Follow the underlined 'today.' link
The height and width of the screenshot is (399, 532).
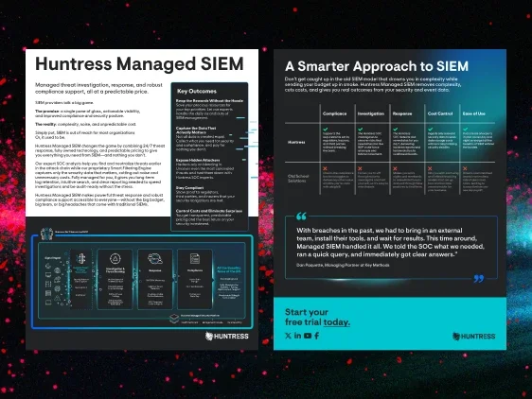(337, 321)
